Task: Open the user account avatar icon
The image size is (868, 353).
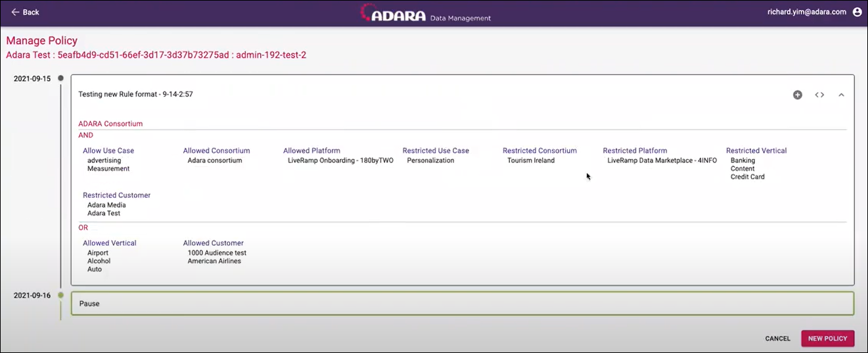Action: coord(857,12)
